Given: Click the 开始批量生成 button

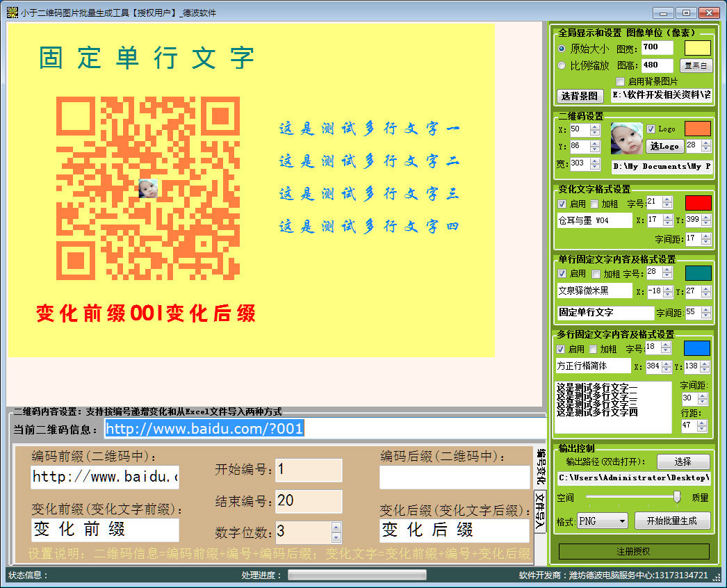Looking at the screenshot, I should click(x=672, y=521).
